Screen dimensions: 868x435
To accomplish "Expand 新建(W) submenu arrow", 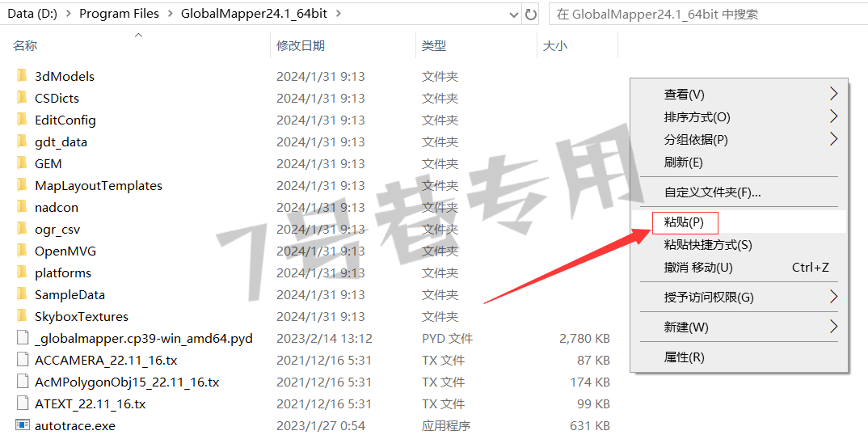I will (834, 327).
